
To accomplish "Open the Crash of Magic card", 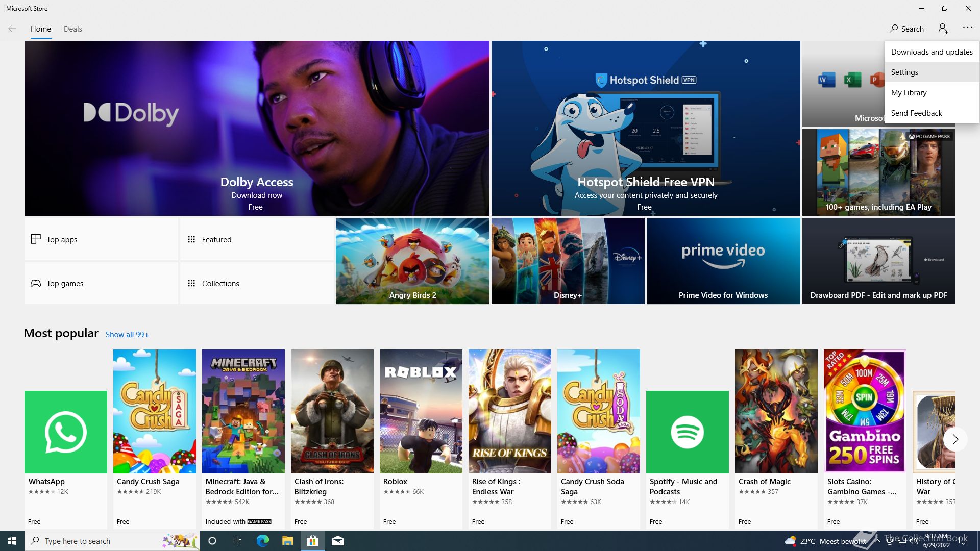I will 776,439.
